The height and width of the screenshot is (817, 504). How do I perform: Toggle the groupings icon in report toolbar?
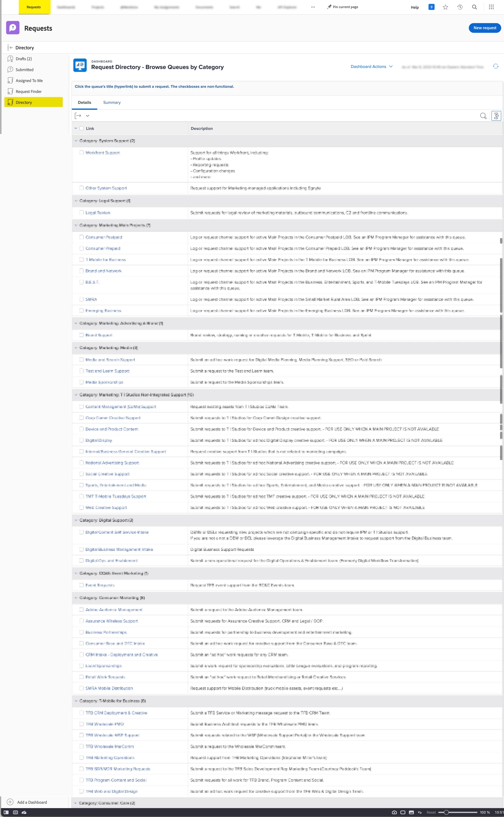click(x=496, y=116)
